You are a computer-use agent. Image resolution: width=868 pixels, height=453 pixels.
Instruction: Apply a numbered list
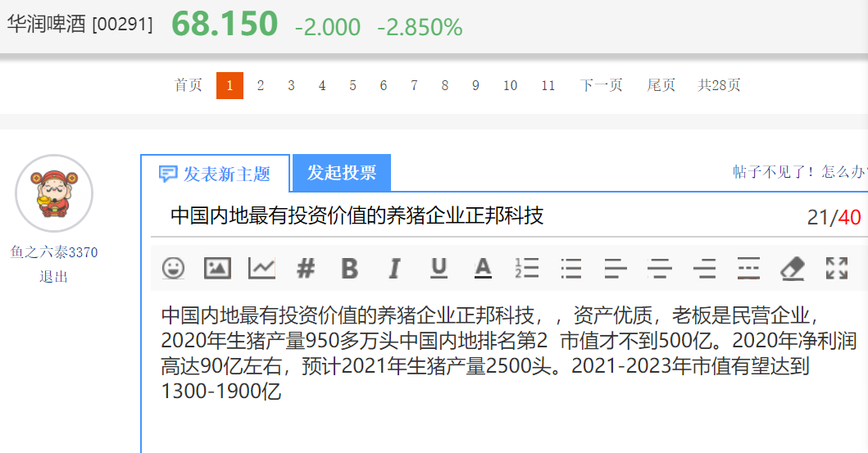(x=527, y=268)
